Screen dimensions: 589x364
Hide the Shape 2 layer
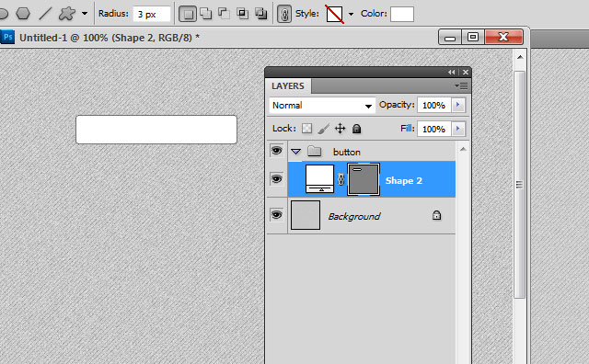277,179
